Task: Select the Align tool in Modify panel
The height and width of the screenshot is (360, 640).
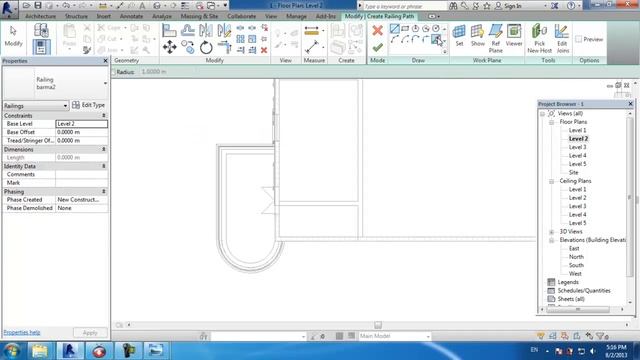Action: click(169, 30)
